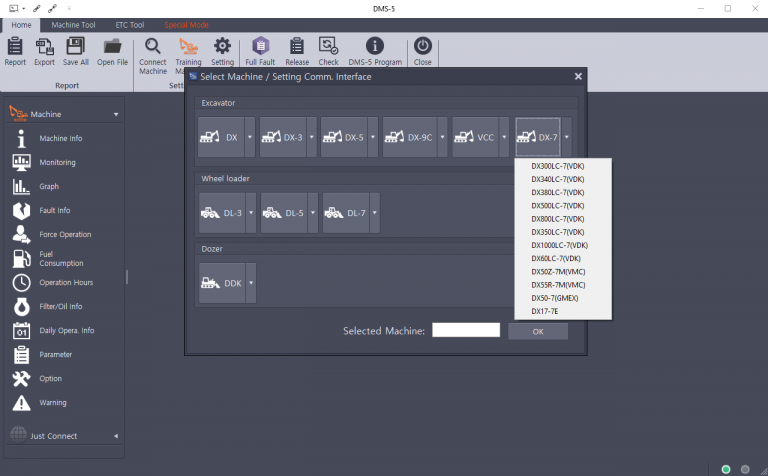Select DX60LC-7(VDK) from list
This screenshot has width=768, height=476.
coord(556,259)
